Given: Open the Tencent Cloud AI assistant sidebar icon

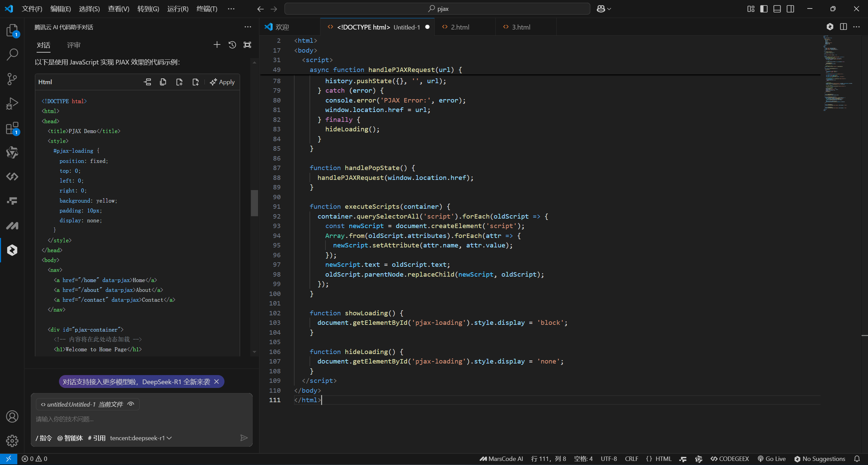Looking at the screenshot, I should click(12, 250).
